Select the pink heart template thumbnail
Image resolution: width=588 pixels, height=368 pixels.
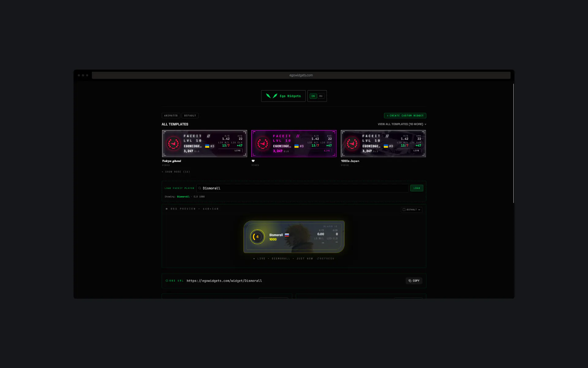pos(294,144)
